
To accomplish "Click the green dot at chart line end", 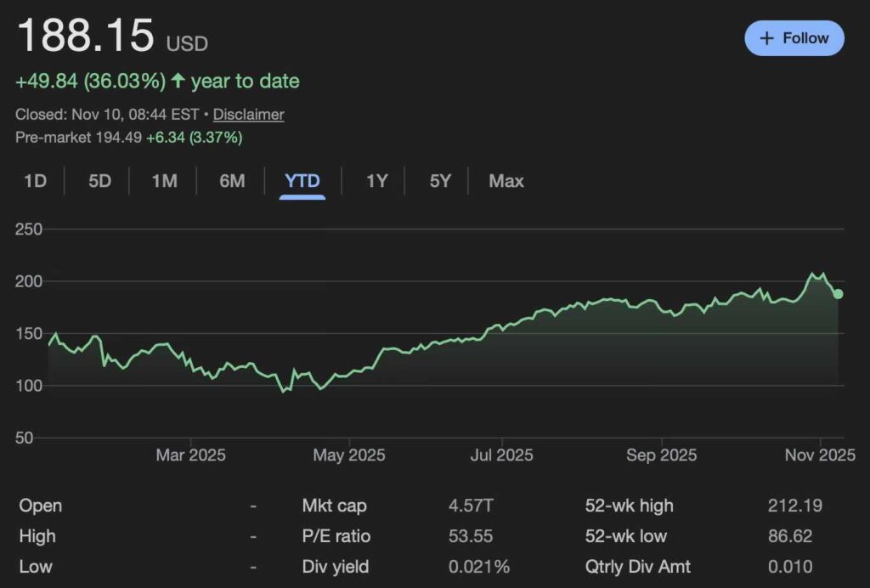I will pyautogui.click(x=838, y=294).
